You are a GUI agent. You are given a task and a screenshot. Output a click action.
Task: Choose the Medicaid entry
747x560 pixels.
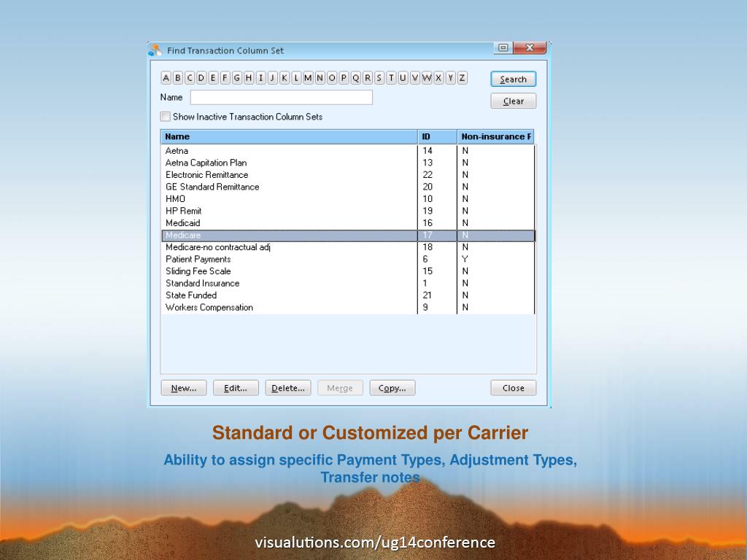[348, 223]
